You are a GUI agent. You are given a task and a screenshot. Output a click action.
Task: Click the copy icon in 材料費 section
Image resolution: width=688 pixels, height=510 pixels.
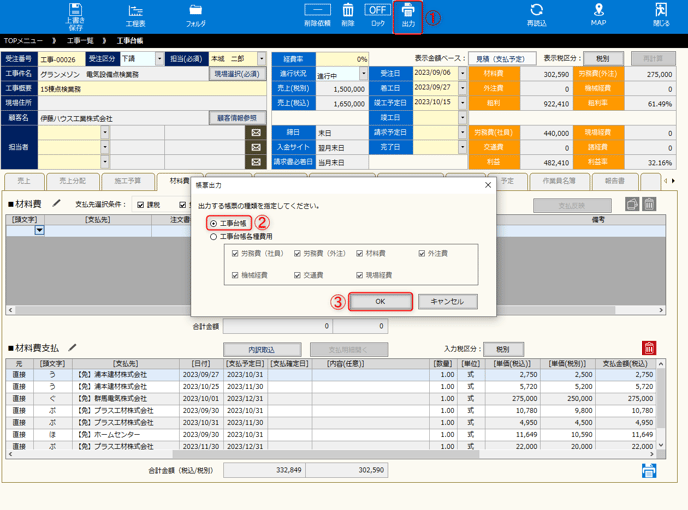(x=632, y=204)
